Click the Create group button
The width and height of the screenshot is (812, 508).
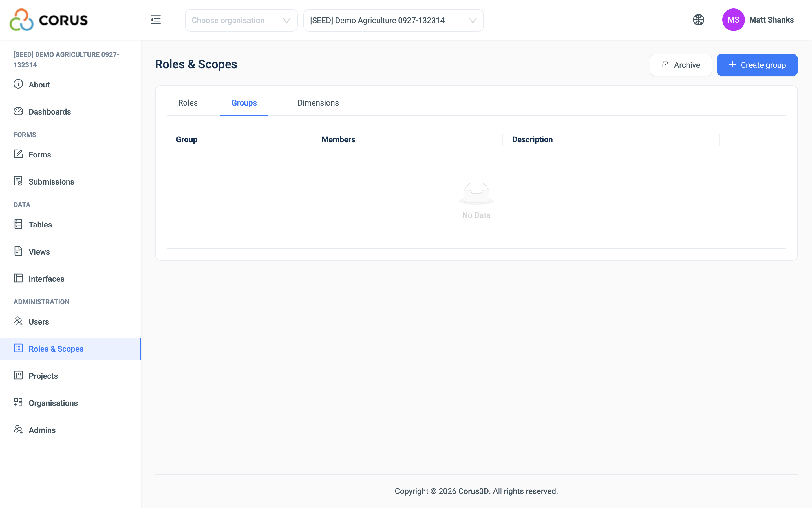coord(757,65)
